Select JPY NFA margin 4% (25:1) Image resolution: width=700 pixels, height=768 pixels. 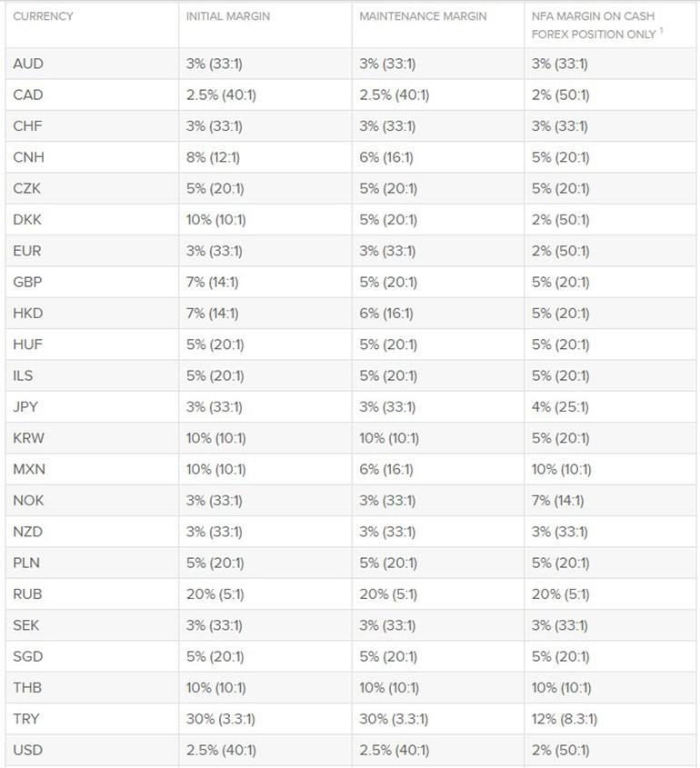560,407
